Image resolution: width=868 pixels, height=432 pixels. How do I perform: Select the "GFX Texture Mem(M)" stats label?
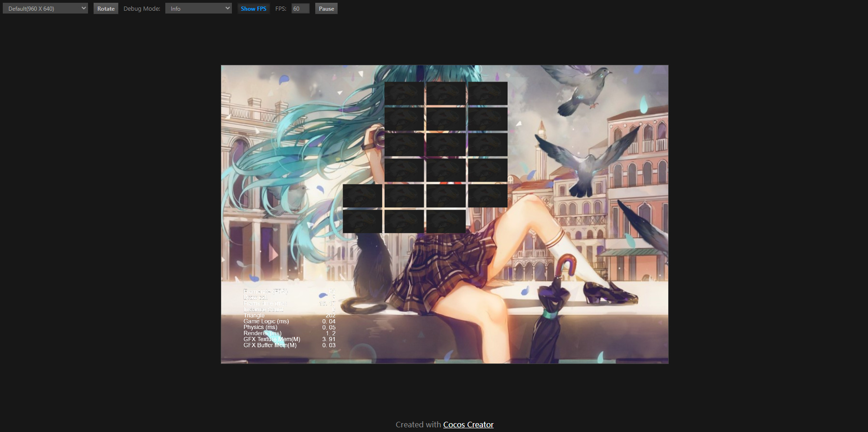click(272, 339)
